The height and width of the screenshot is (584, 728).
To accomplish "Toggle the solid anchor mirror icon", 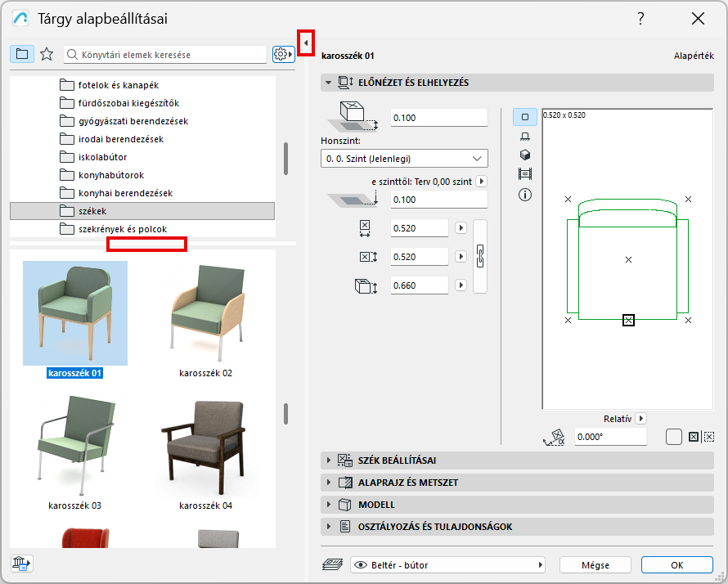I will click(694, 437).
